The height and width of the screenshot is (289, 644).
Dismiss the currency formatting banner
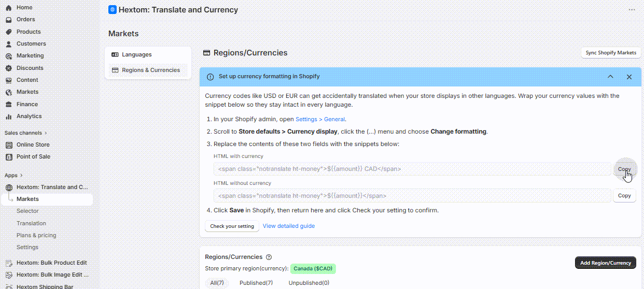(629, 77)
